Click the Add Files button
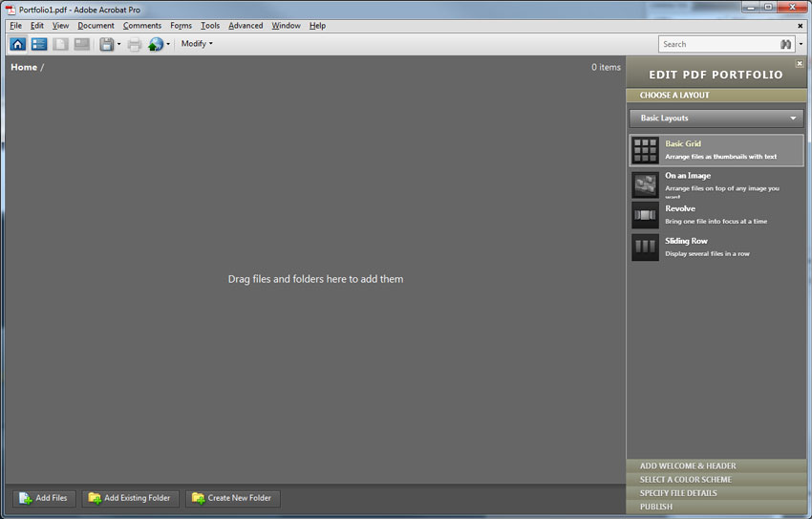This screenshot has width=812, height=519. [x=44, y=498]
